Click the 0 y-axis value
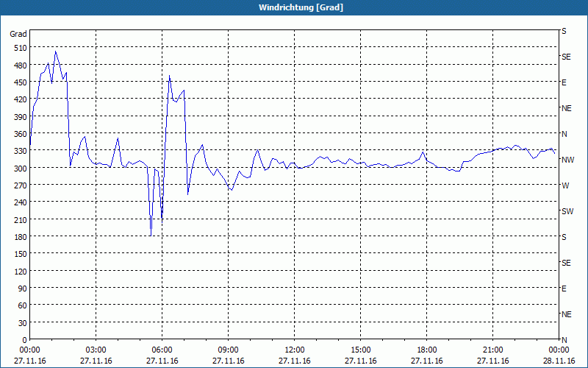588x368 pixels. click(25, 340)
